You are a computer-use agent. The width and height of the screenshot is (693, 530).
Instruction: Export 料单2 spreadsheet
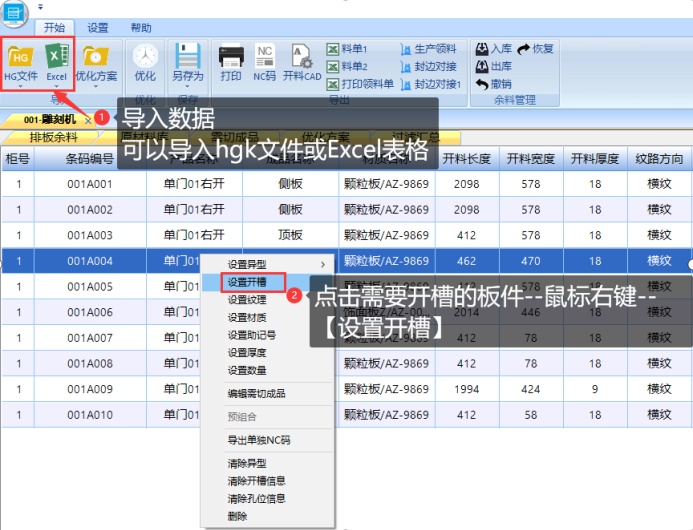[347, 66]
